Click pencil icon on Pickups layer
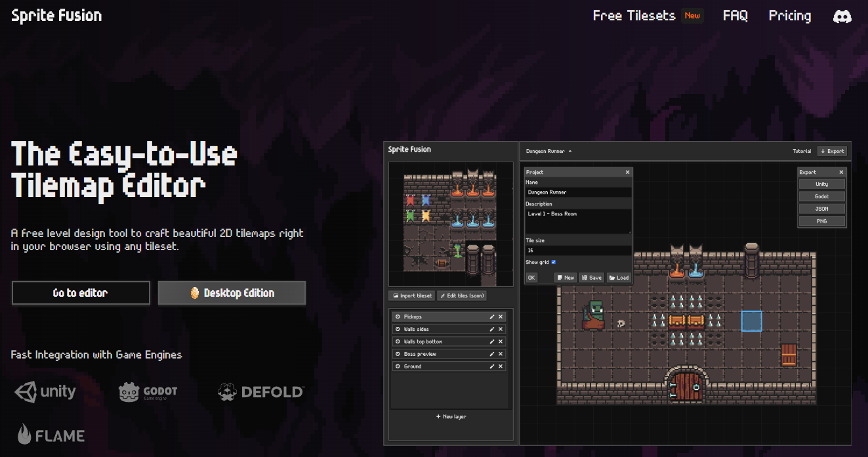868x457 pixels. pyautogui.click(x=492, y=317)
